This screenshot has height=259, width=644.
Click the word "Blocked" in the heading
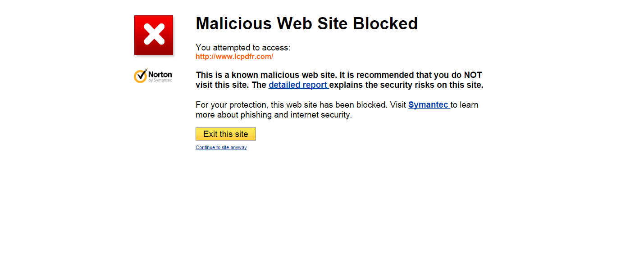385,23
